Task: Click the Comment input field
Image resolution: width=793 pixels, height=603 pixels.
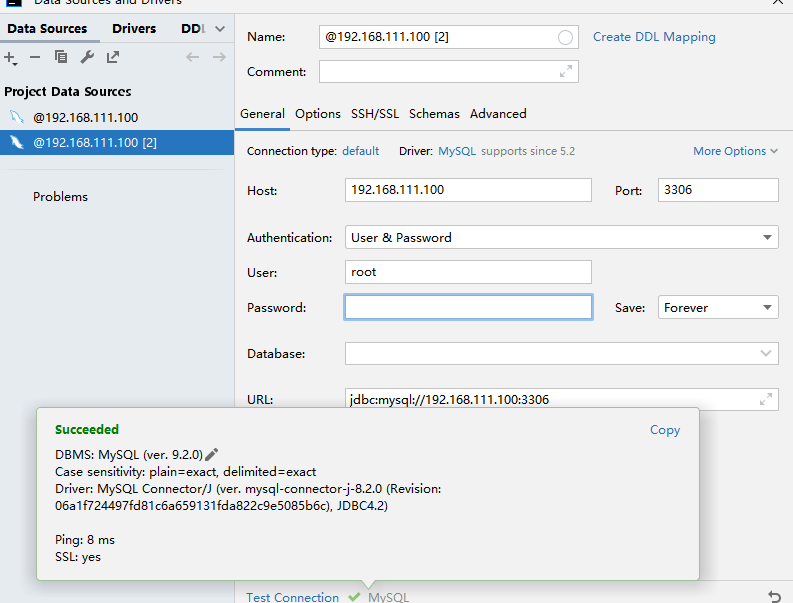Action: pyautogui.click(x=449, y=71)
